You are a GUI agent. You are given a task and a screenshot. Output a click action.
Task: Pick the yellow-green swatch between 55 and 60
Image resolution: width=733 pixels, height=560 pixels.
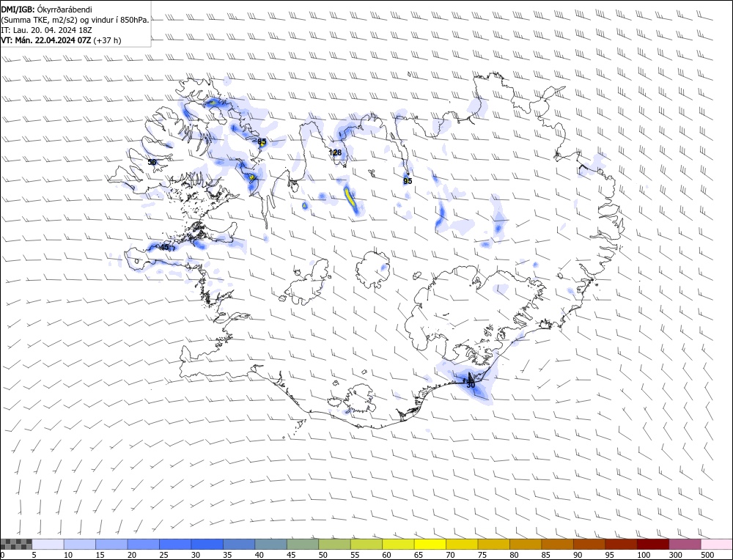tap(366, 544)
